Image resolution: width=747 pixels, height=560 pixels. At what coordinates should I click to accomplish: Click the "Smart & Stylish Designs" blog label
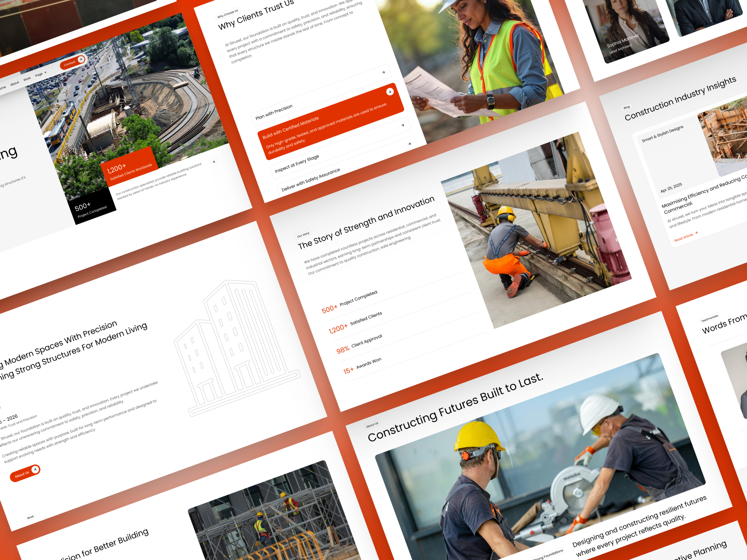662,133
